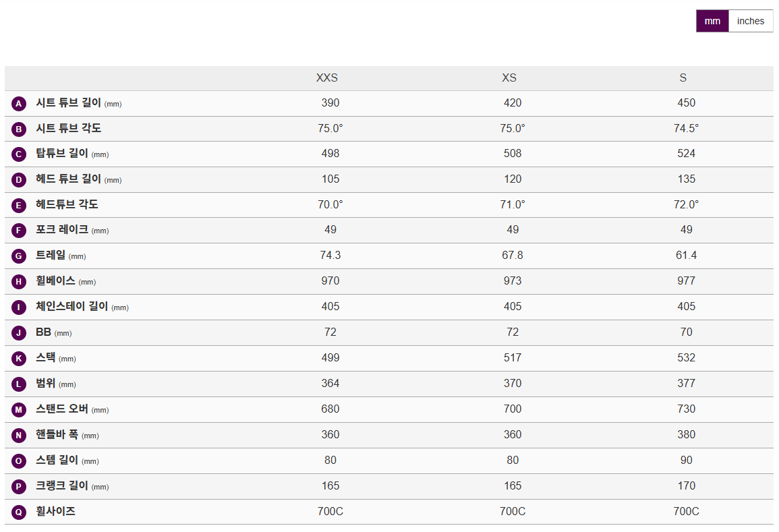Click the XXS 트레일 value 74.3

(330, 256)
